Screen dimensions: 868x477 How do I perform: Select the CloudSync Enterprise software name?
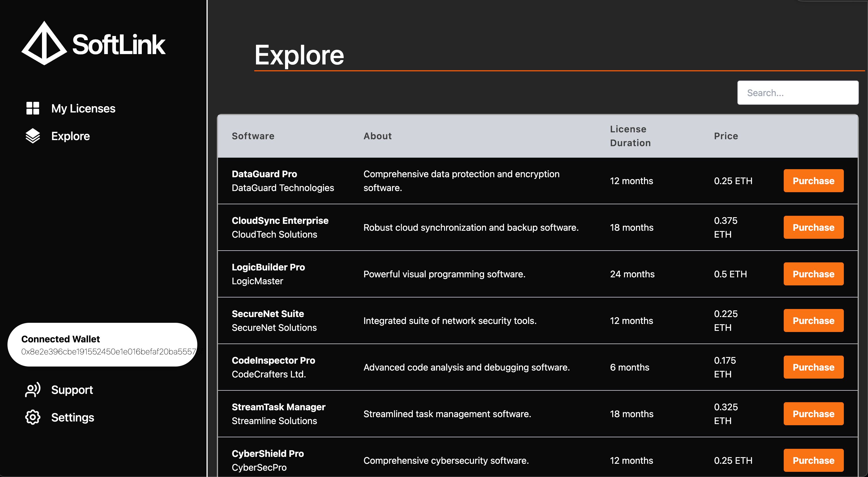280,220
